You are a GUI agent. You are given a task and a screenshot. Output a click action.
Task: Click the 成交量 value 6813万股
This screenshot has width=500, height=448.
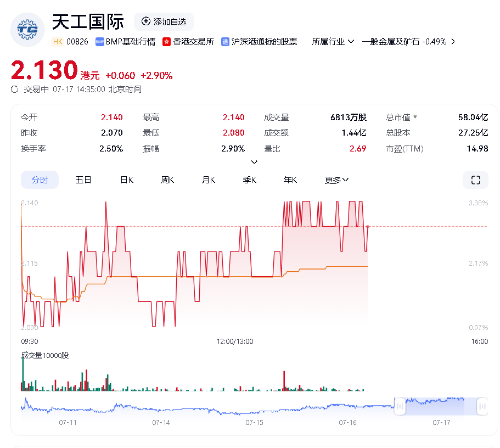pyautogui.click(x=348, y=117)
